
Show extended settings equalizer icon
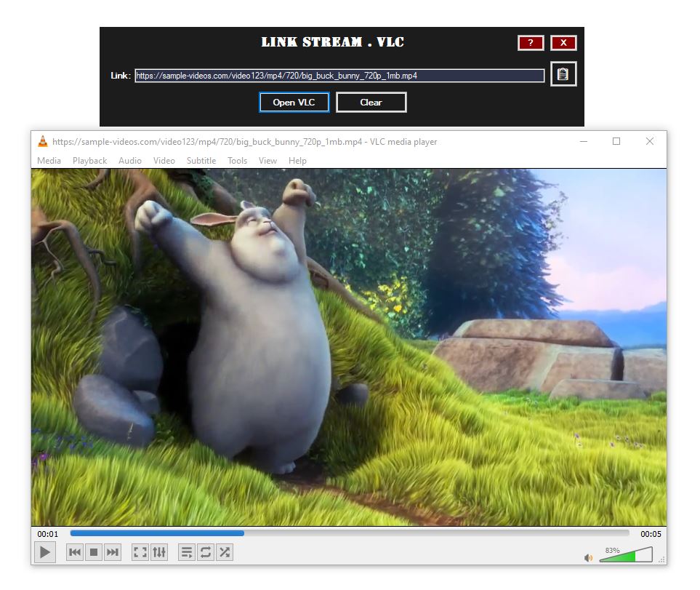pos(159,552)
